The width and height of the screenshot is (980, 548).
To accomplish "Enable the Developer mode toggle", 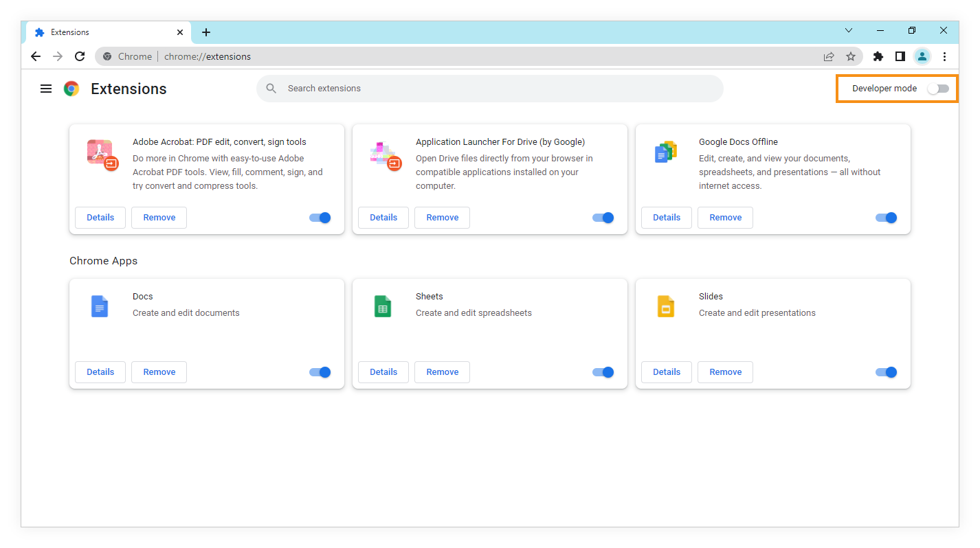I will [938, 89].
